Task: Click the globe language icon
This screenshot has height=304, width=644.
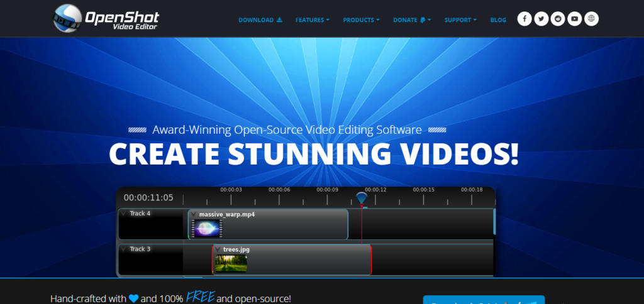Action: pos(591,19)
